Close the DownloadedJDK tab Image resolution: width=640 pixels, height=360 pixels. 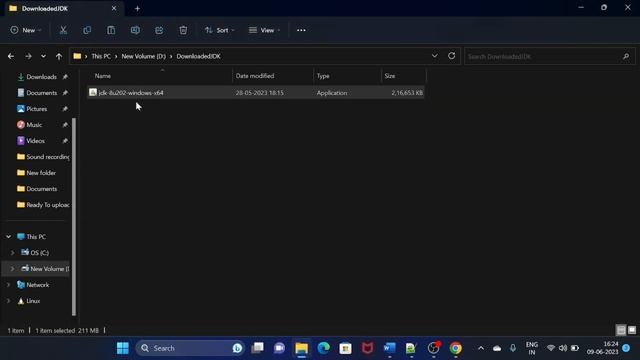[114, 8]
